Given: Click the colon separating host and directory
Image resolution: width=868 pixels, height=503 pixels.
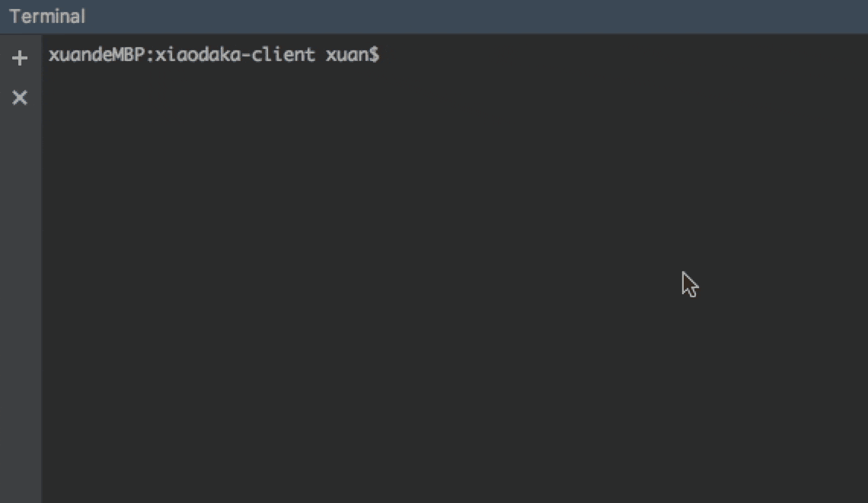Looking at the screenshot, I should (149, 56).
